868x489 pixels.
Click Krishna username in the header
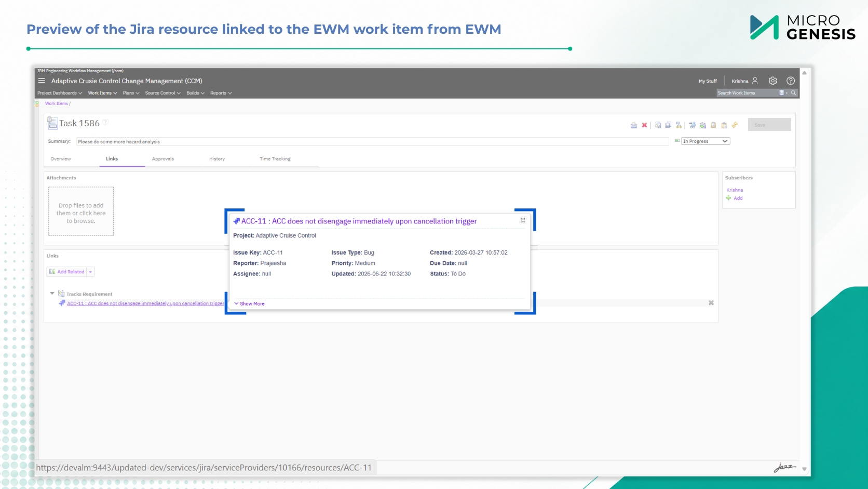click(x=740, y=81)
